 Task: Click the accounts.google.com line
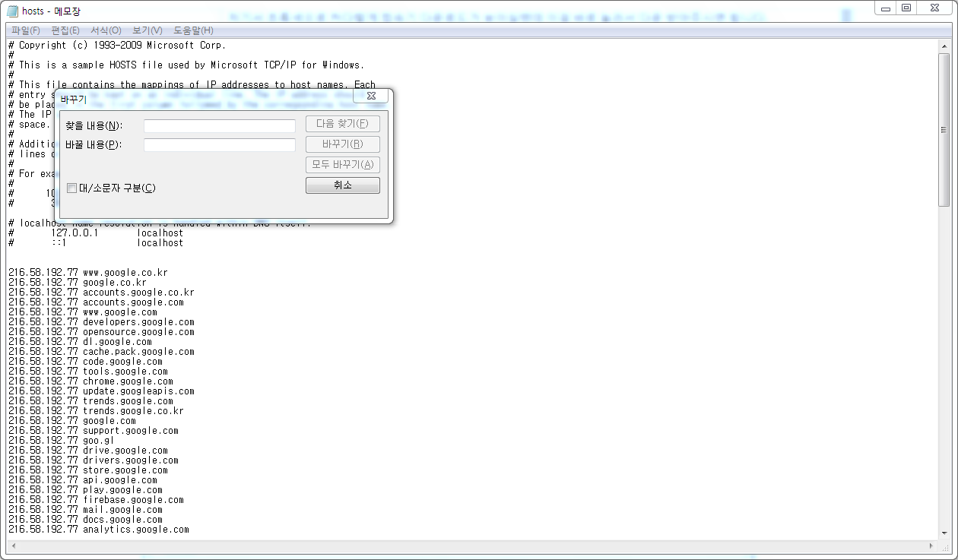(96, 302)
